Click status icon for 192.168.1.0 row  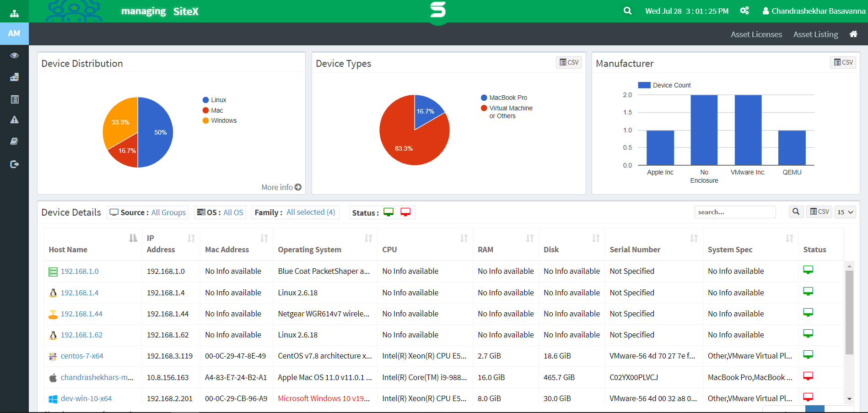point(808,270)
